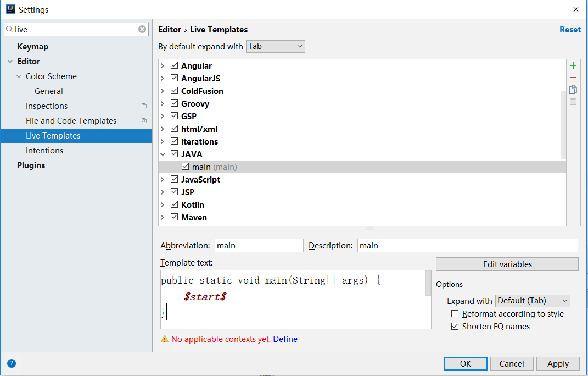Toggle the ColdFusion group checkbox
Viewport: 588px width, 376px height.
(174, 91)
